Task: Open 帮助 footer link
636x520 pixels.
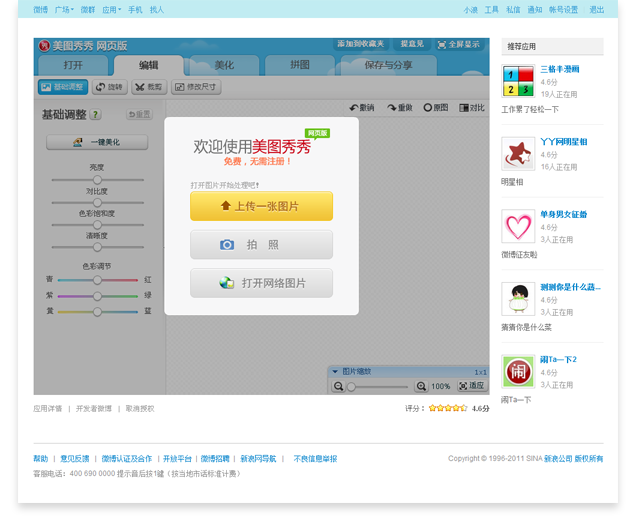Action: (x=41, y=459)
